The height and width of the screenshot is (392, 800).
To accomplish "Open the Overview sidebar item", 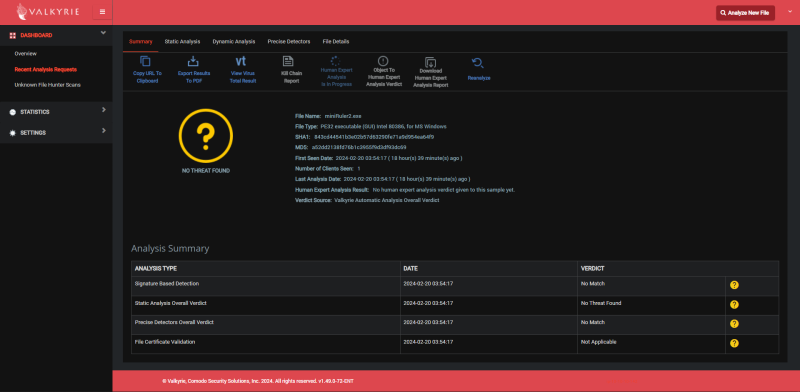I will [x=26, y=54].
